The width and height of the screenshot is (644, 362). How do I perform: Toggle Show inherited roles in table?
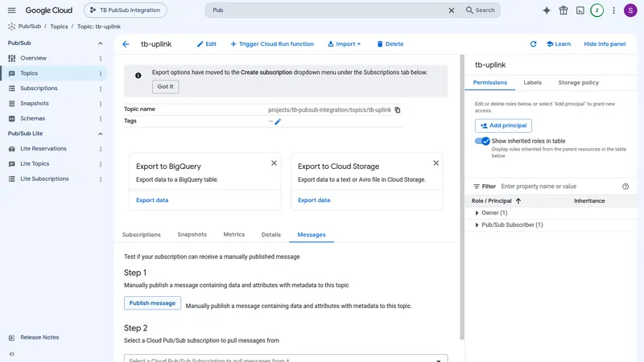tap(482, 141)
